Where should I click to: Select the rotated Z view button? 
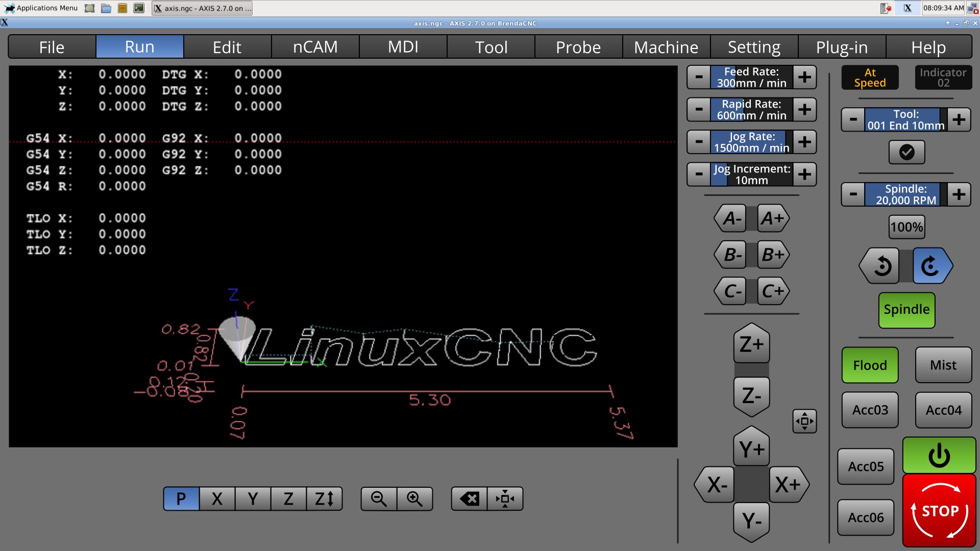324,499
